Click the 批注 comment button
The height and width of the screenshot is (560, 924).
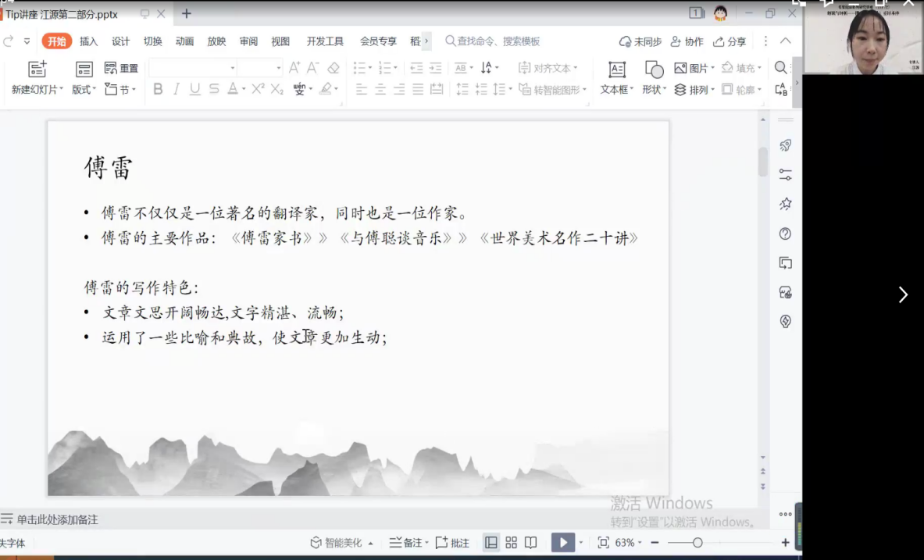pyautogui.click(x=453, y=543)
